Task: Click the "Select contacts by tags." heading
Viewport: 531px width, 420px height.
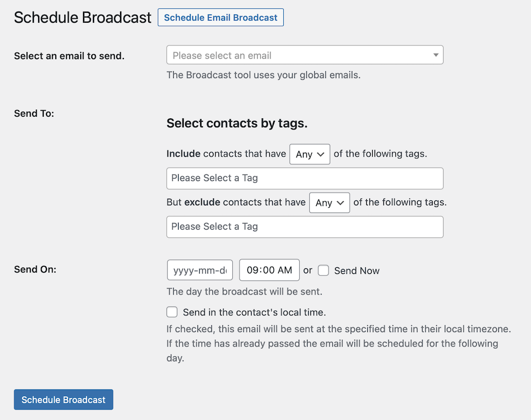Action: pyautogui.click(x=237, y=123)
